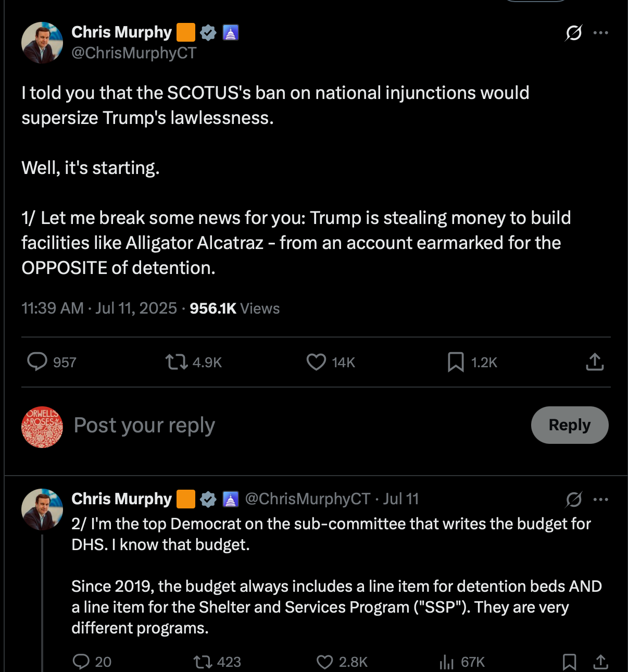Click the Orwell's Roses user avatar
The height and width of the screenshot is (672, 628).
42,427
